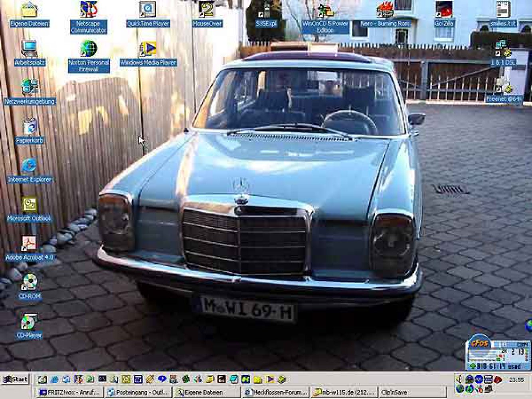
Task: Select the 1 & 1 DSL connection icon
Action: (x=503, y=53)
